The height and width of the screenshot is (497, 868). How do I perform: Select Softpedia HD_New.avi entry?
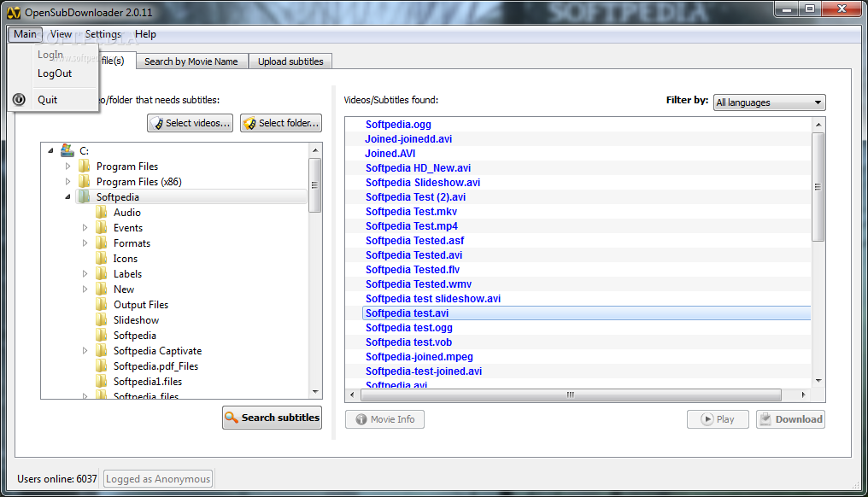tap(418, 167)
